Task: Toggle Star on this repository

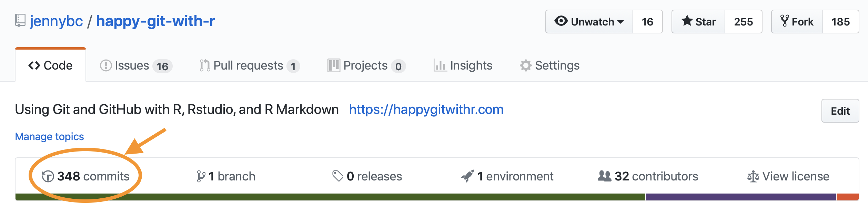Action: pos(698,22)
